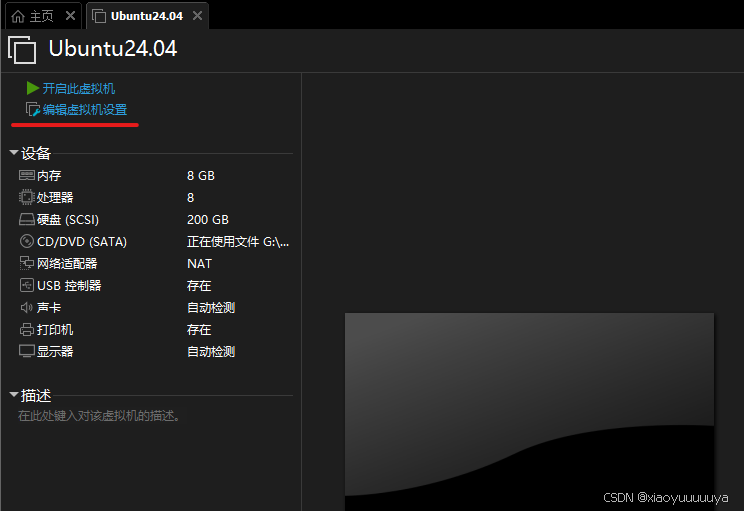Click the Ubuntu24.04 page title
The width and height of the screenshot is (744, 511).
coord(113,48)
